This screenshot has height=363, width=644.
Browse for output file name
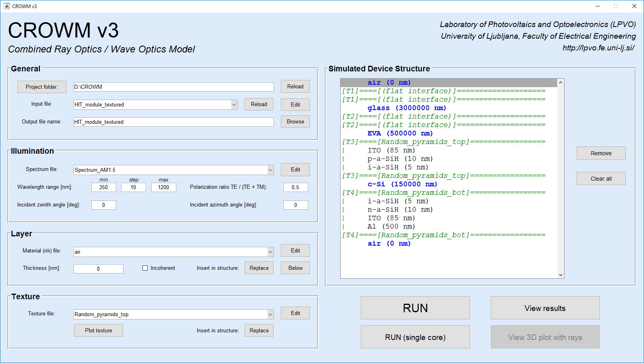tap(295, 122)
